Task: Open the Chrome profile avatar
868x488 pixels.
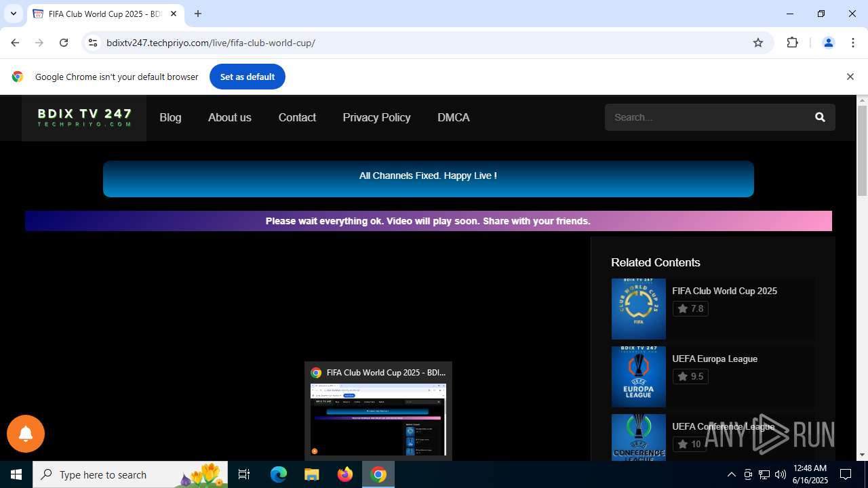Action: (x=828, y=43)
